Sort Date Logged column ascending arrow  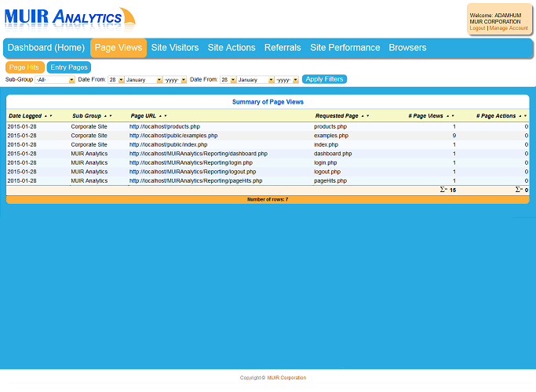click(45, 116)
